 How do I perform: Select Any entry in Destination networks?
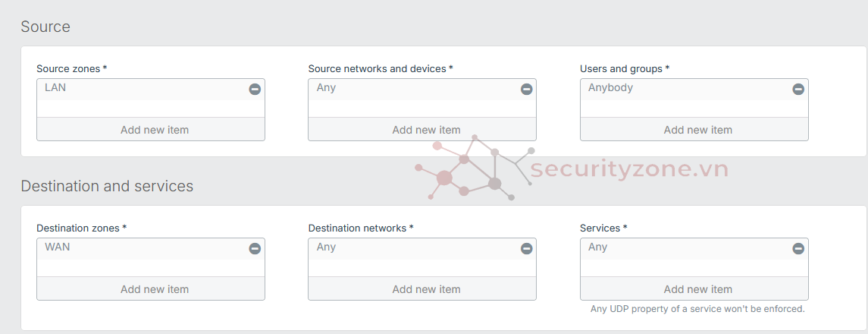pos(326,247)
